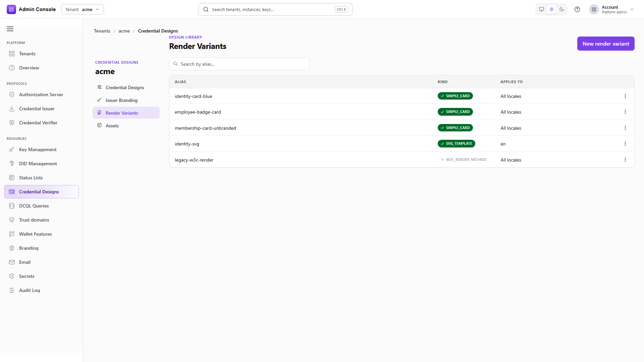The height and width of the screenshot is (362, 644).
Task: Open actions menu for identity-card-blue
Action: click(x=625, y=96)
